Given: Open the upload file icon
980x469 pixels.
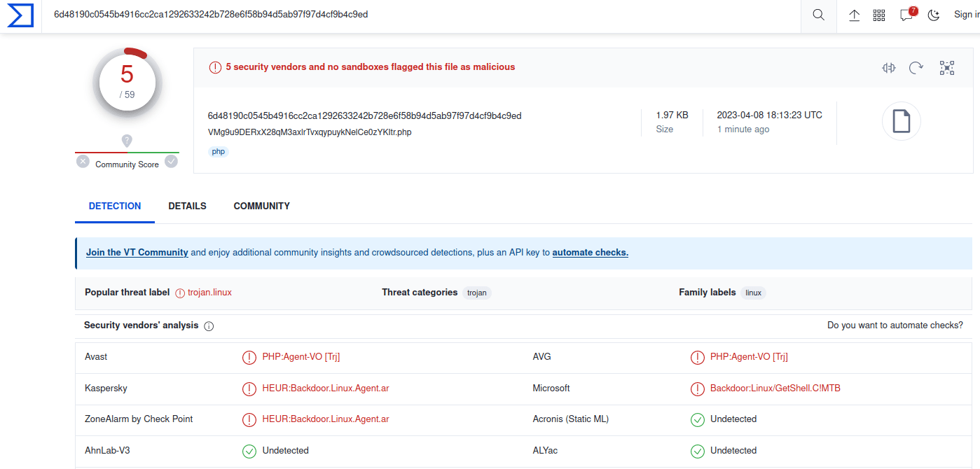Looking at the screenshot, I should [854, 15].
